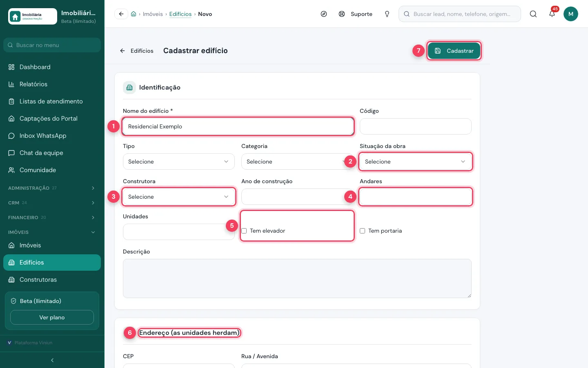
Task: Collapse the sidebar with bottom chevron
Action: tap(52, 360)
